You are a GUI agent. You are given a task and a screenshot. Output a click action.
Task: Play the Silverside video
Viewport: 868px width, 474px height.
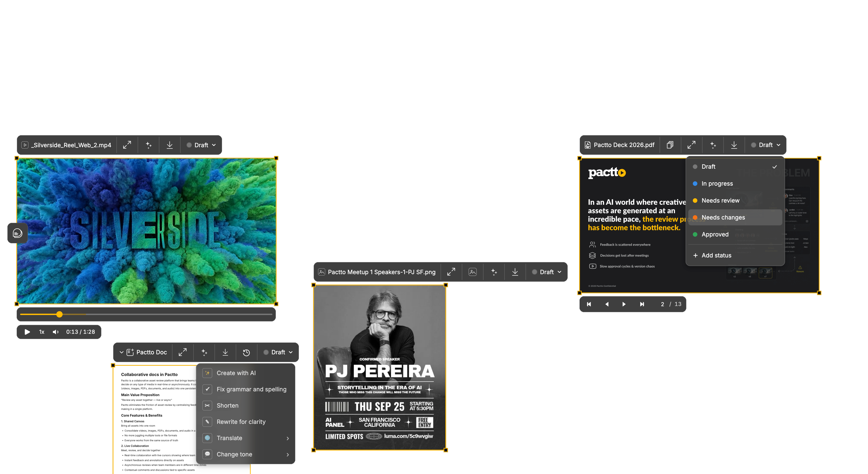[27, 332]
